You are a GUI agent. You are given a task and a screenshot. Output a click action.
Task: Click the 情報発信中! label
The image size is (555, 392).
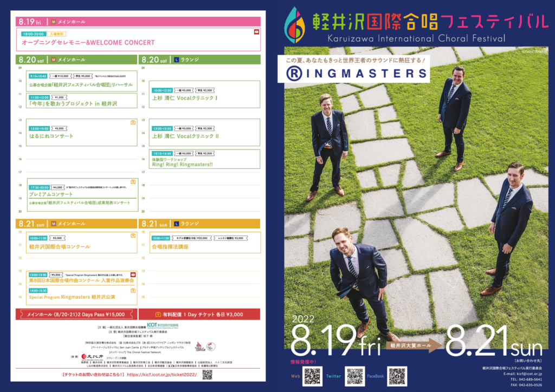click(303, 362)
